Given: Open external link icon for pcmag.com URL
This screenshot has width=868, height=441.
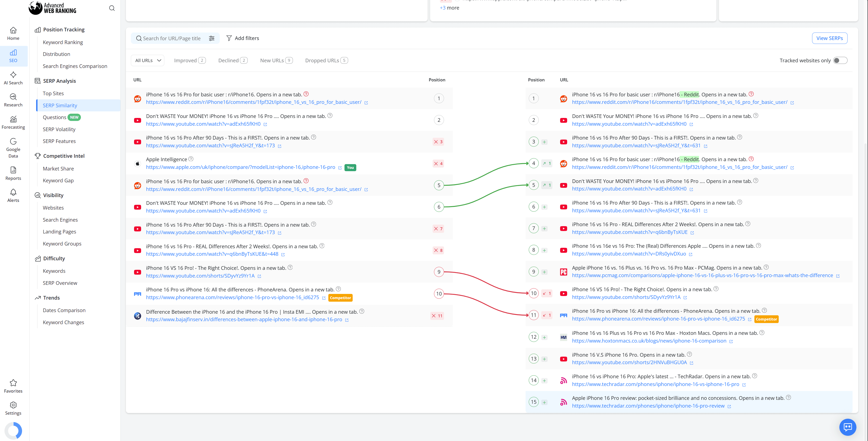Looking at the screenshot, I should point(838,276).
